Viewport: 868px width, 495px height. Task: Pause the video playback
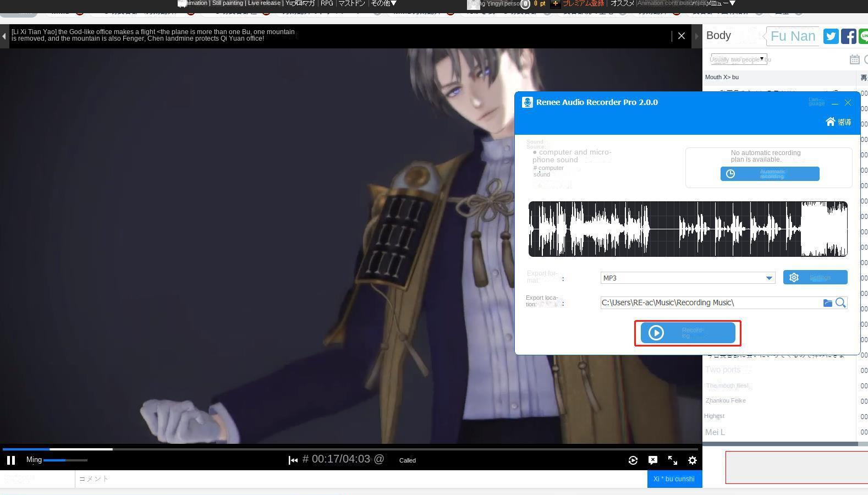point(10,460)
